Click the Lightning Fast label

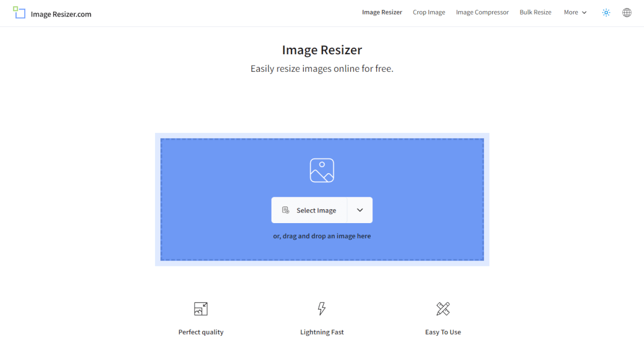tap(322, 332)
